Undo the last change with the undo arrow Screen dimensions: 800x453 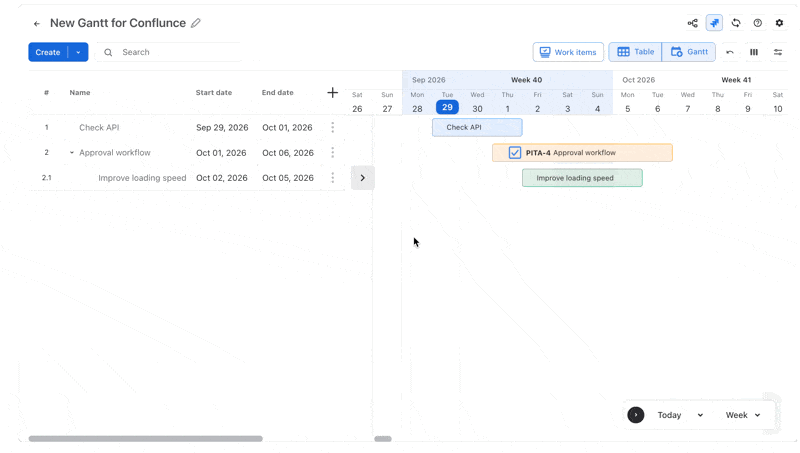[730, 52]
